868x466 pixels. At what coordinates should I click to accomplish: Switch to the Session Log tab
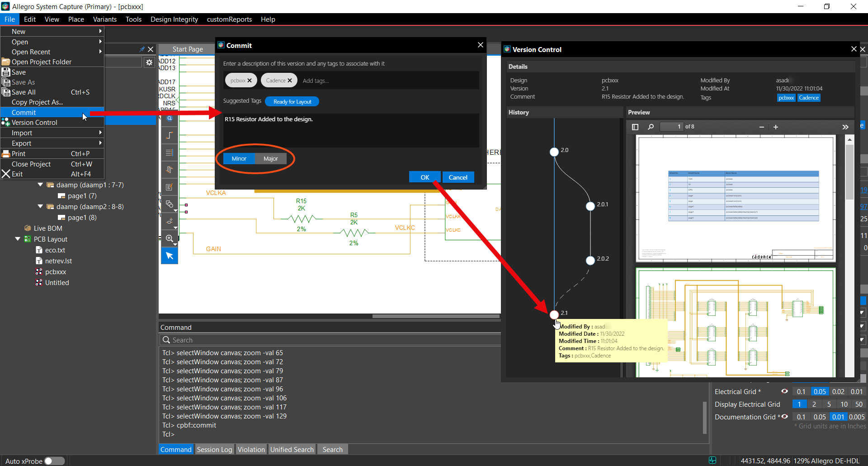[x=214, y=449]
